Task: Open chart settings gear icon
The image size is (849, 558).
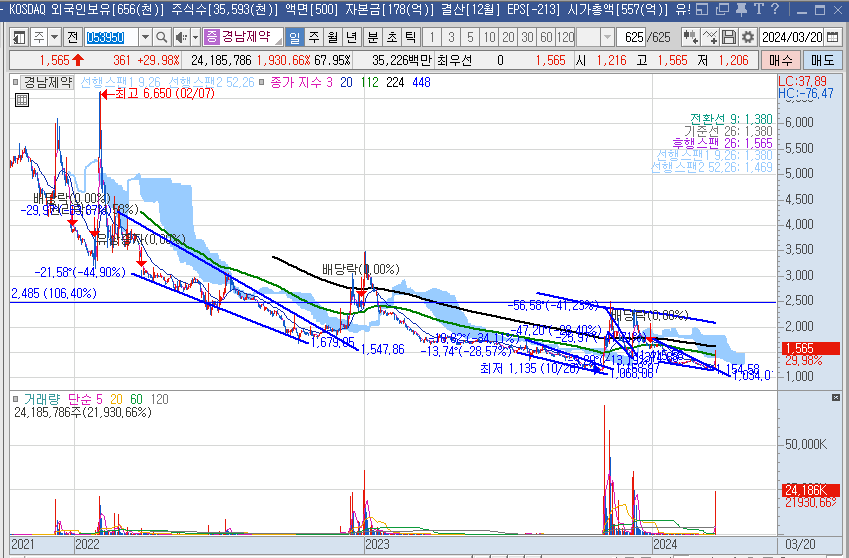Action: 748,37
